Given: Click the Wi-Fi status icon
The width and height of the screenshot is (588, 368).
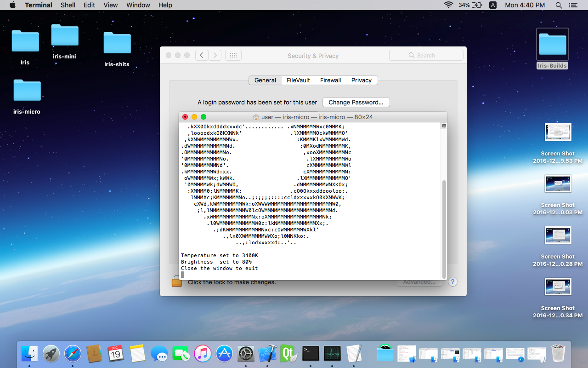Looking at the screenshot, I should click(x=448, y=5).
